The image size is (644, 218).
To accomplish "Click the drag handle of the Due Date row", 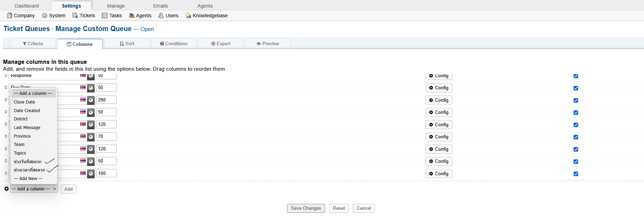I will point(6,88).
